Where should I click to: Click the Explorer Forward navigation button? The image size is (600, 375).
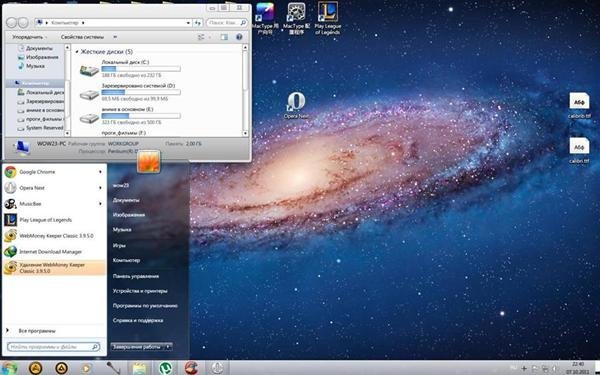click(x=23, y=23)
